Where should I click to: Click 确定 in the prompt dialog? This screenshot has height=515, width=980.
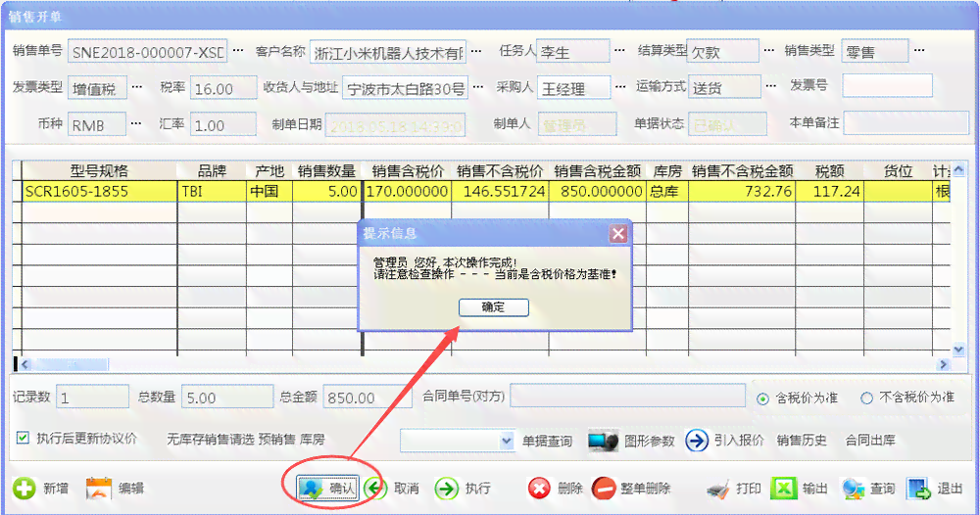tap(494, 307)
